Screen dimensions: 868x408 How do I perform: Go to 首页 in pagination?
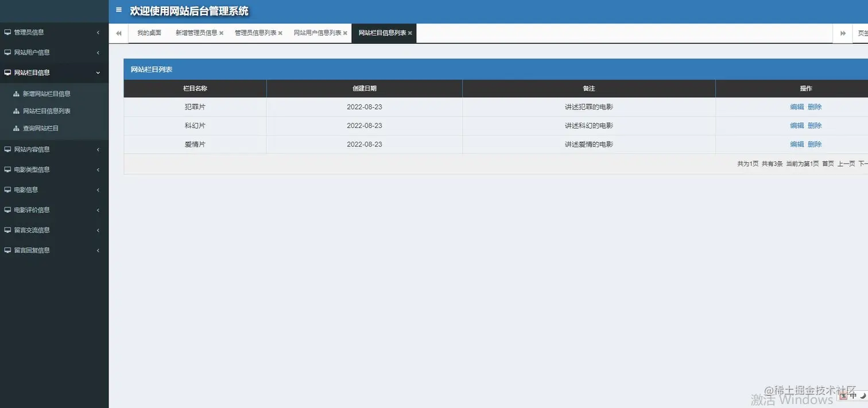click(x=828, y=164)
